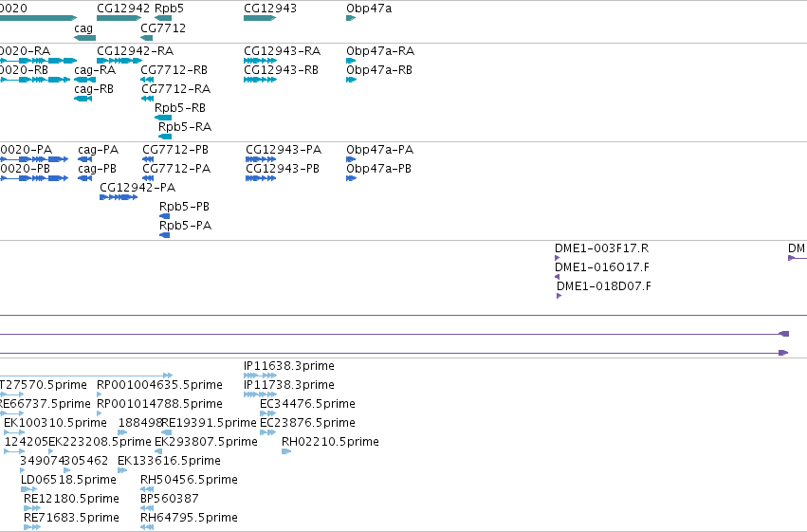
Task: Click EST IP11638.3prime
Action: pyautogui.click(x=289, y=366)
